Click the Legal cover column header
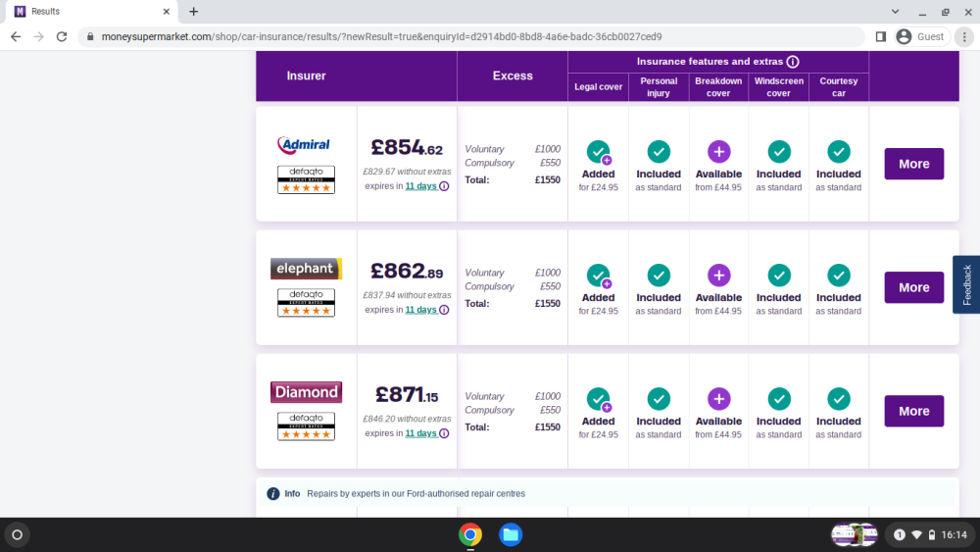 pyautogui.click(x=598, y=87)
